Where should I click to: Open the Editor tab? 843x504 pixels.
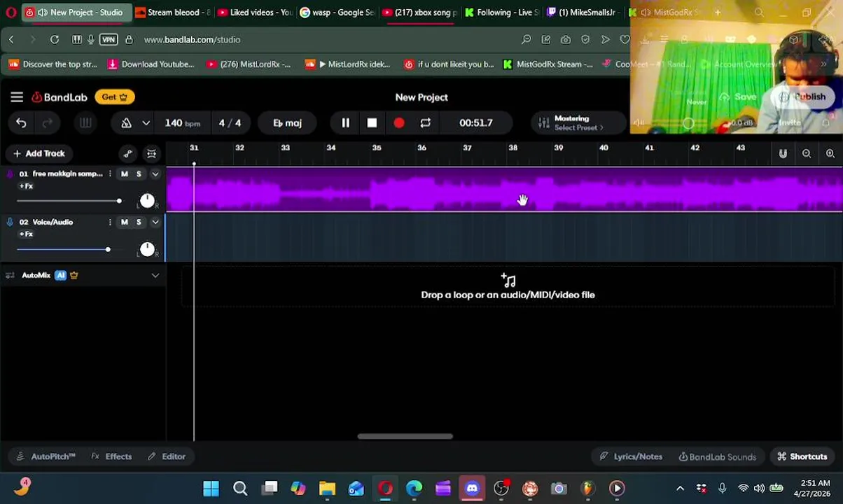(167, 457)
